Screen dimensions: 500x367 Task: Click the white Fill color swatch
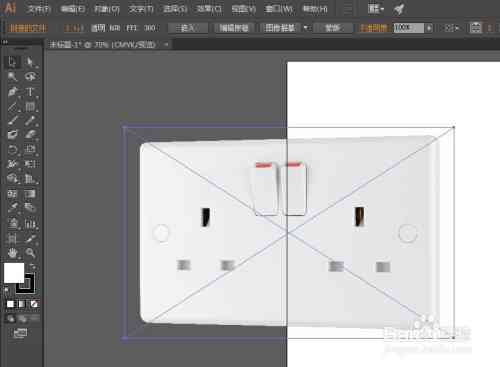[x=14, y=273]
